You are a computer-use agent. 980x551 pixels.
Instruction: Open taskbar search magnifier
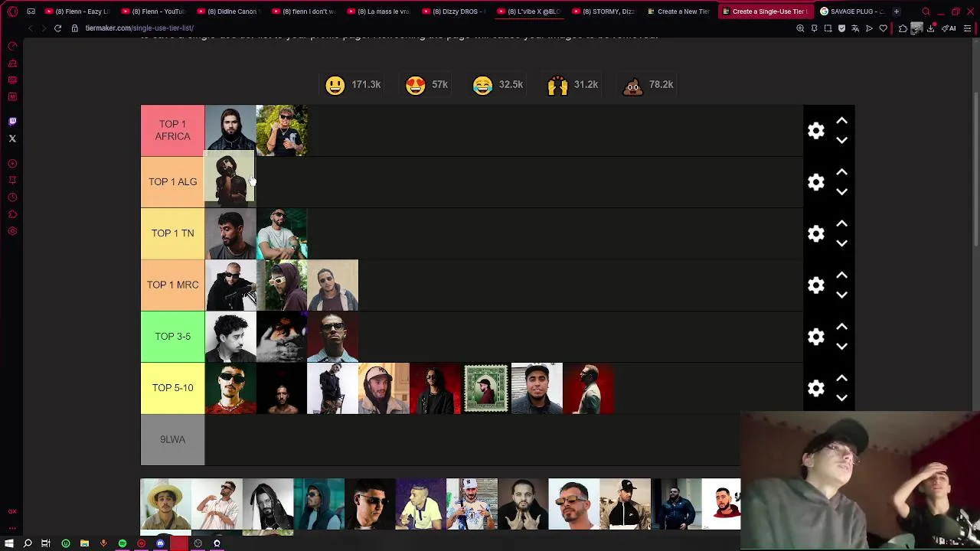click(x=28, y=543)
